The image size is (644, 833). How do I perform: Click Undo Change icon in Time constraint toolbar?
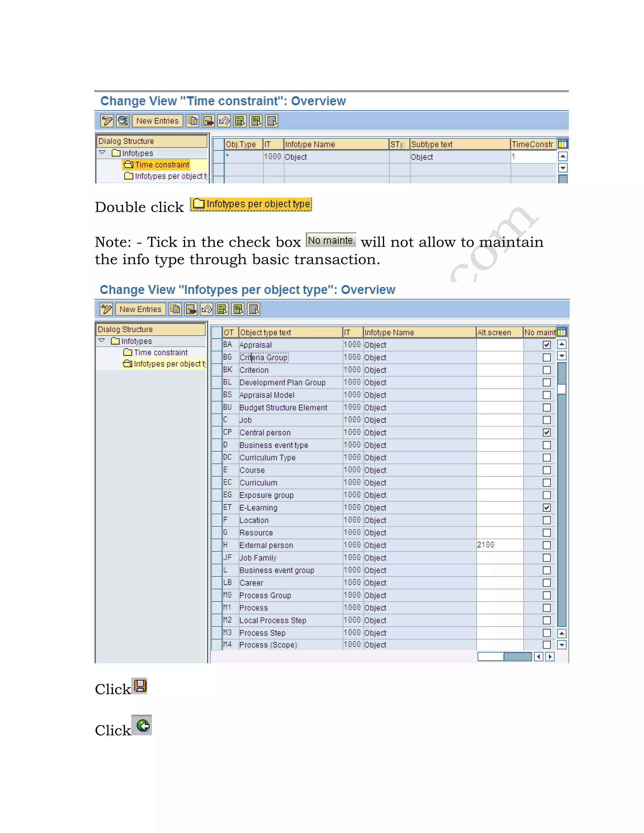tap(224, 121)
